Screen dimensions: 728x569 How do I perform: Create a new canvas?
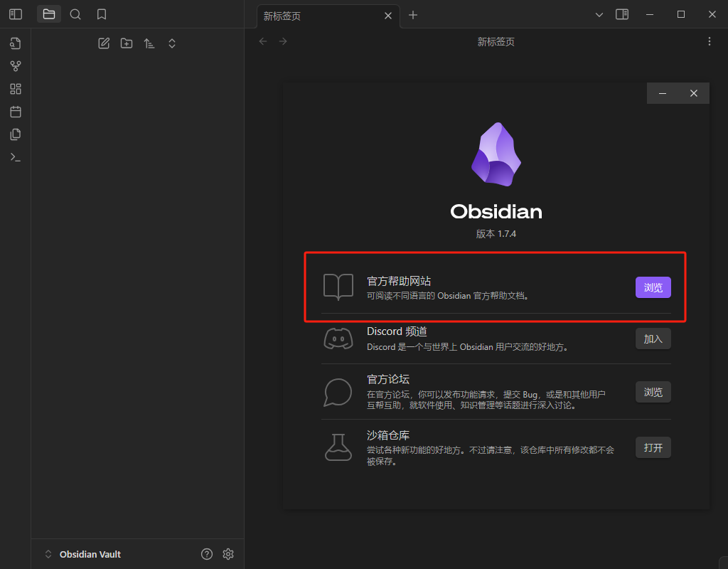pos(15,88)
